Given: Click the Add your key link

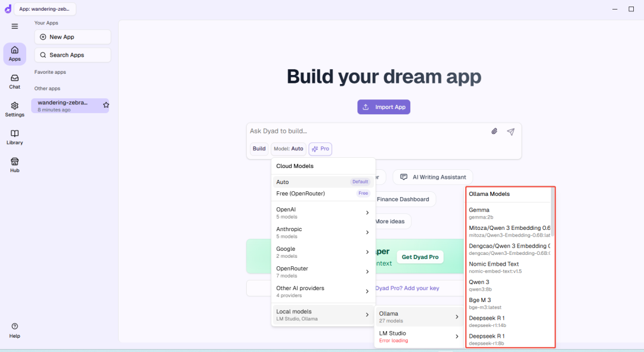Looking at the screenshot, I should (x=422, y=288).
